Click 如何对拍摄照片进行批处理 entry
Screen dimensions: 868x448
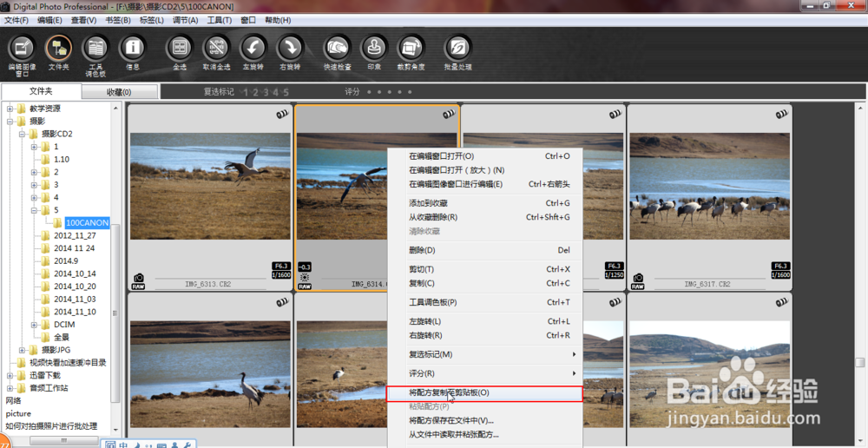pyautogui.click(x=51, y=426)
